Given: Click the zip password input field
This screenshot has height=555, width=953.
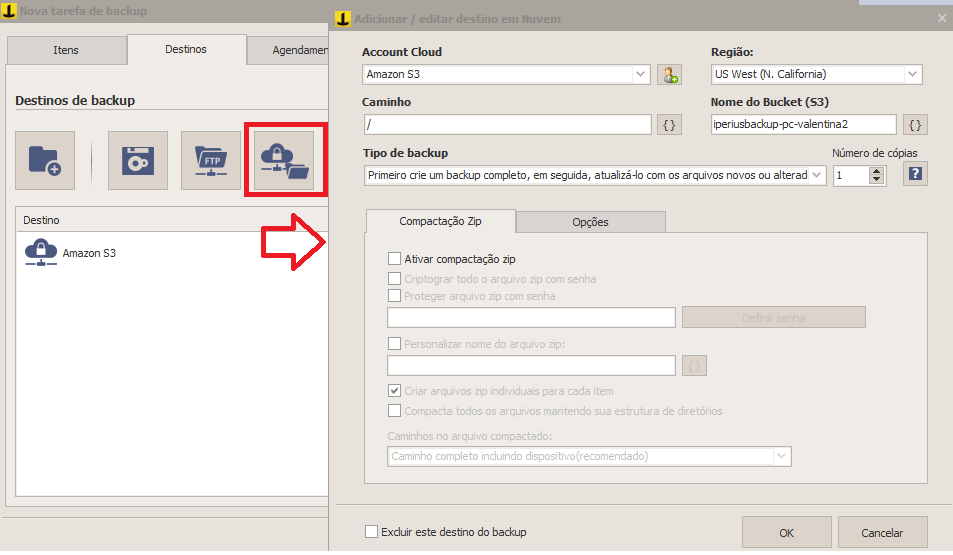Looking at the screenshot, I should [x=531, y=317].
